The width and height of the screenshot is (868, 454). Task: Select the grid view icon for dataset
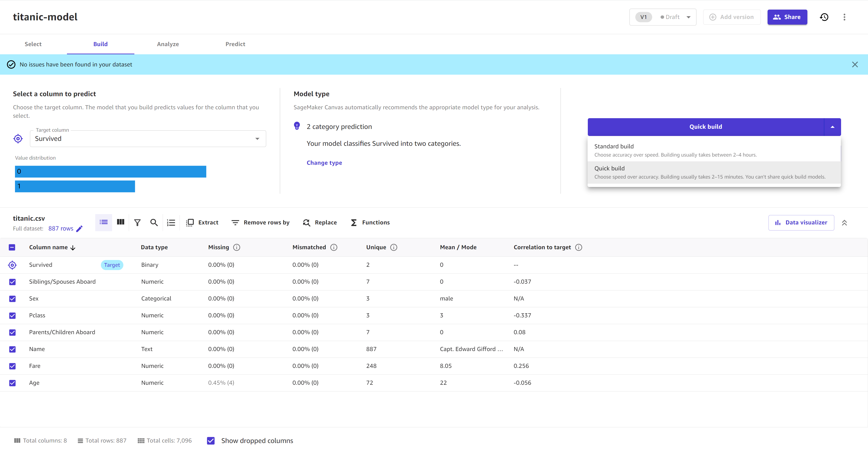[x=121, y=222]
